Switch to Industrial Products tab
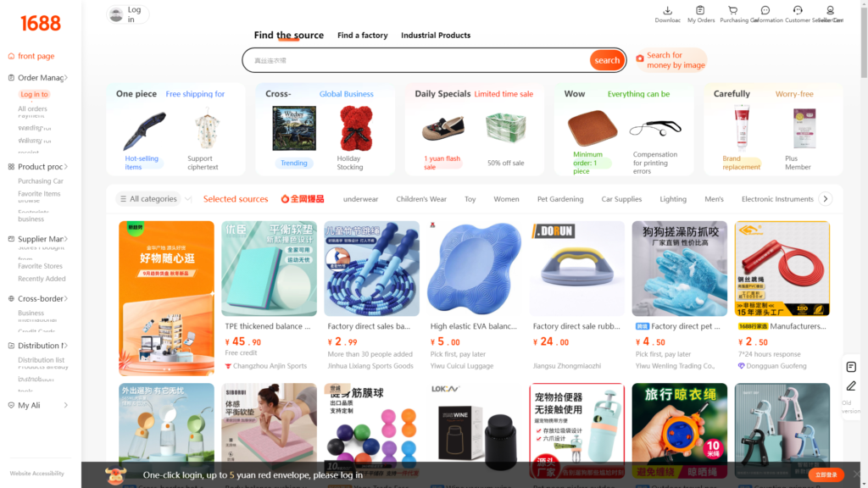The height and width of the screenshot is (488, 868). [x=436, y=36]
